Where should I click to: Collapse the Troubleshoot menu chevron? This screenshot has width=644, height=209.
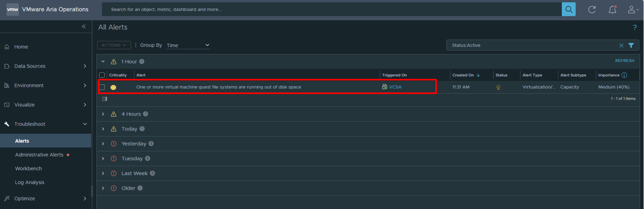[85, 124]
